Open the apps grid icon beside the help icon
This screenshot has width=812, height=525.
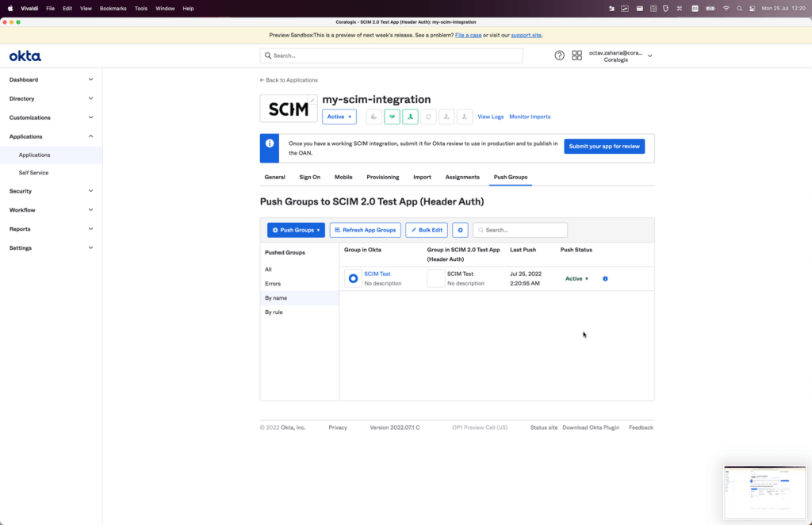[577, 56]
